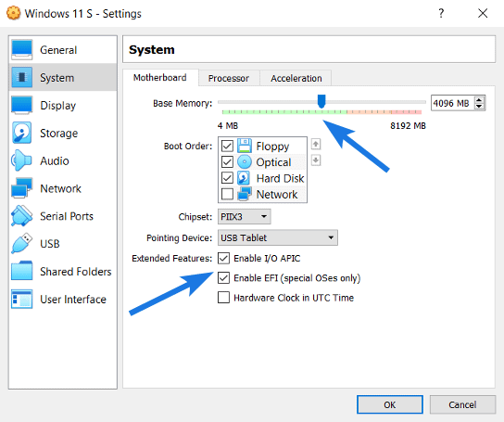
Task: Select the Floppy disk icon in boot order
Action: coord(245,146)
